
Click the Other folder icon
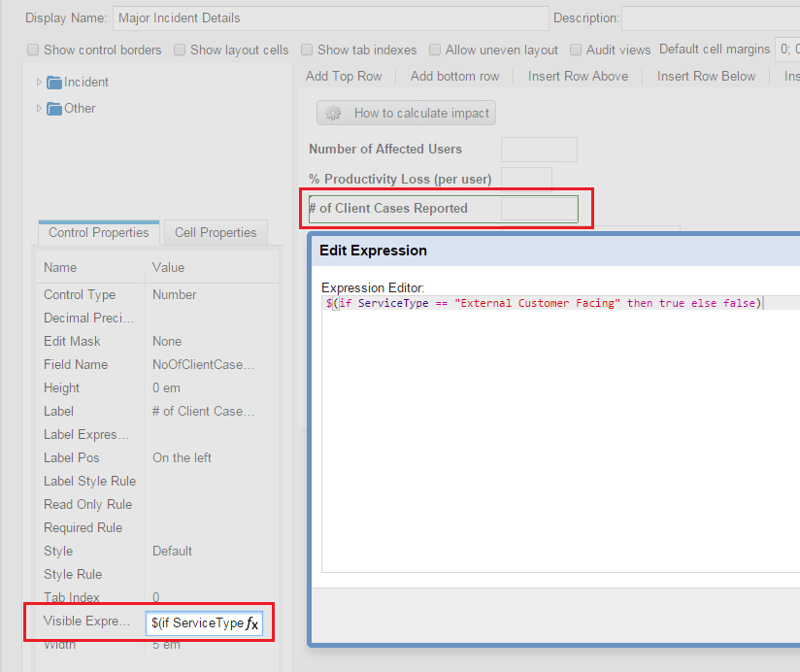54,109
